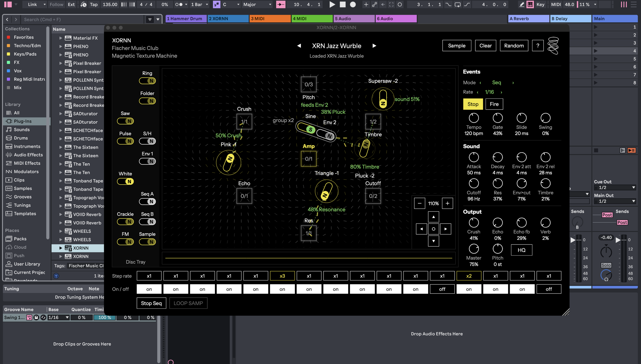Click the Pink -1 oscillator disc
The height and width of the screenshot is (364, 641).
[x=228, y=163]
